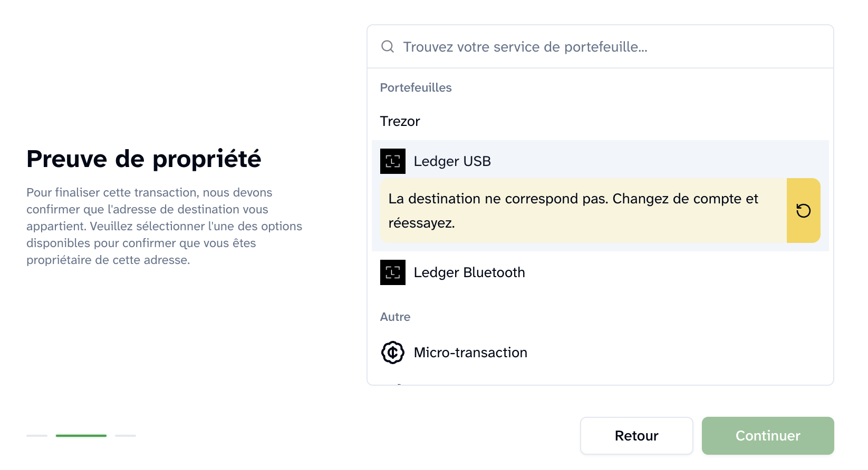Click the first grey progress step

tap(37, 436)
